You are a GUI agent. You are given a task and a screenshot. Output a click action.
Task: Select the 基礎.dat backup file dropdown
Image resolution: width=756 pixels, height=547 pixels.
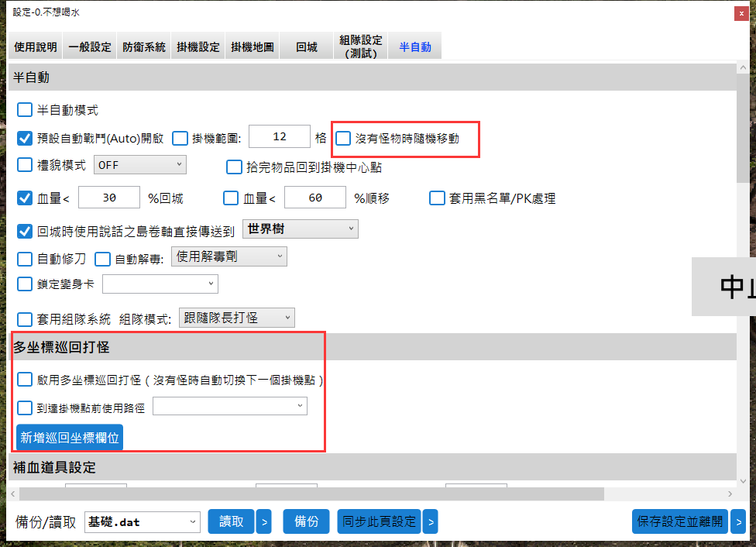142,522
